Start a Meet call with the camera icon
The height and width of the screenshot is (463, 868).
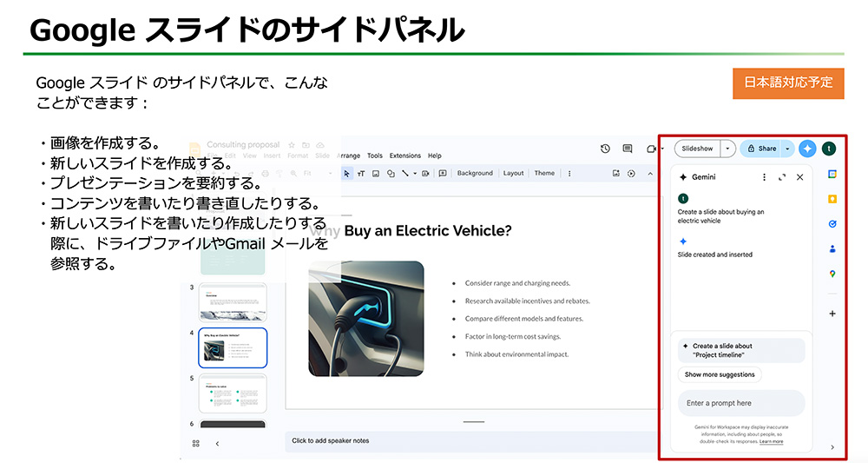point(652,149)
